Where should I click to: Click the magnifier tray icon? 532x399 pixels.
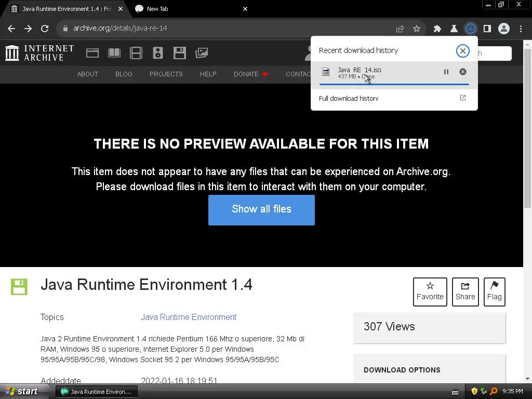(x=494, y=392)
